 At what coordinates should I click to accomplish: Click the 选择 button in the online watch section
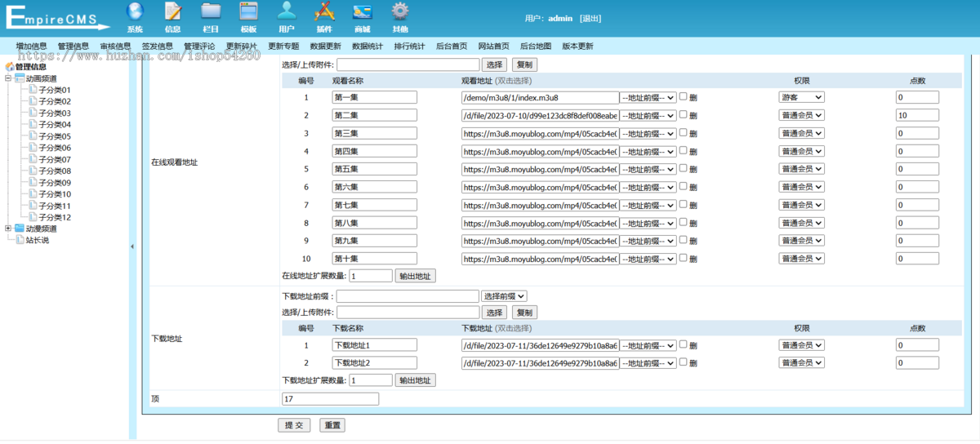tap(494, 64)
